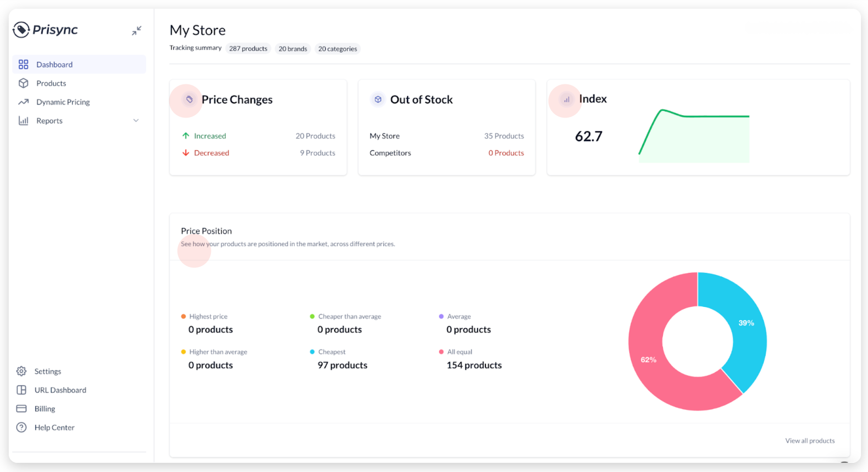Select the 39% Cheapest slice of the chart
Screen dimensions: 868x472
pyautogui.click(x=745, y=323)
